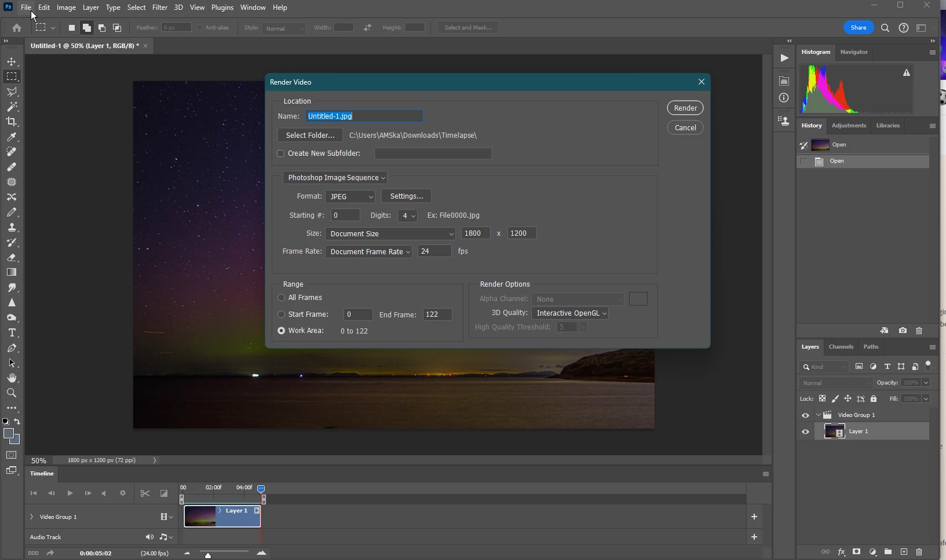Screen dimensions: 946x560
Task: Toggle history brush source for second Open
Action: 803,161
